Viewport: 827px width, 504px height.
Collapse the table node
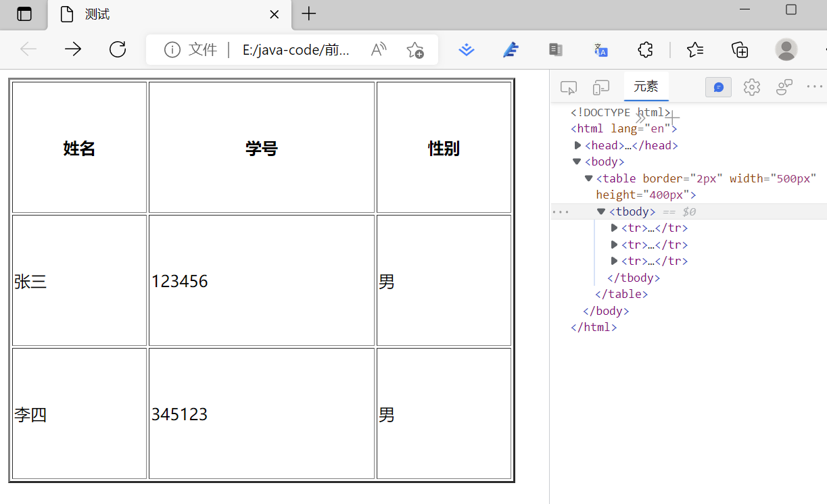coord(589,178)
